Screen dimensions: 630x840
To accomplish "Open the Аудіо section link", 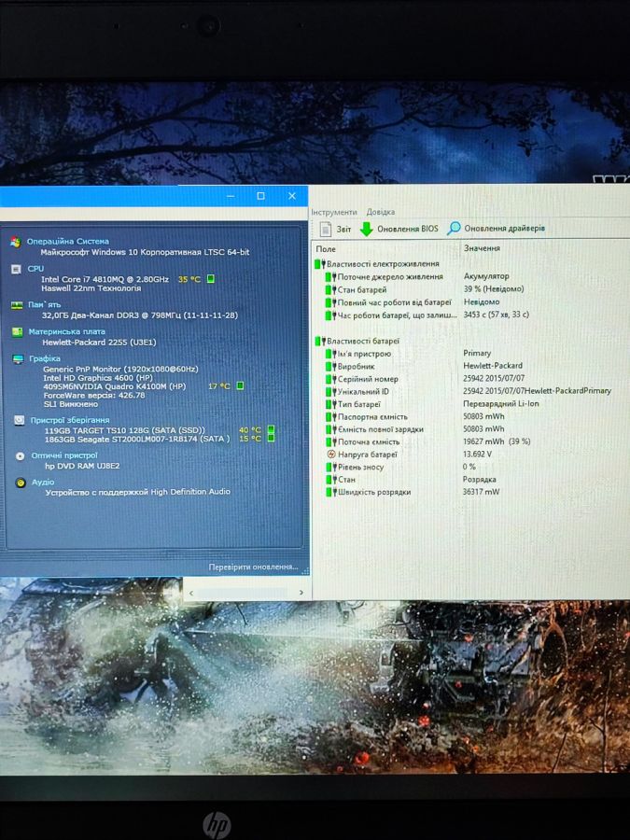I will tap(43, 483).
